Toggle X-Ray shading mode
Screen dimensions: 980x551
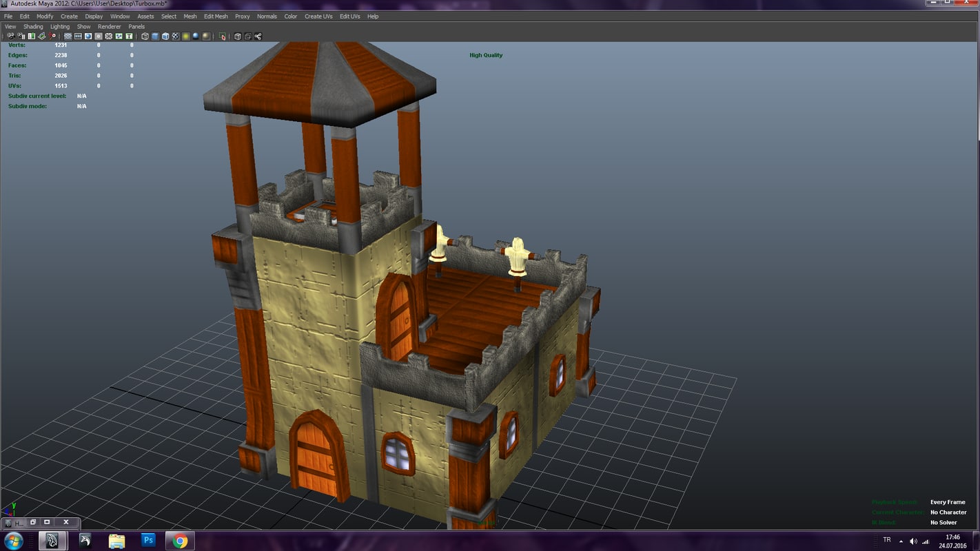pos(236,36)
